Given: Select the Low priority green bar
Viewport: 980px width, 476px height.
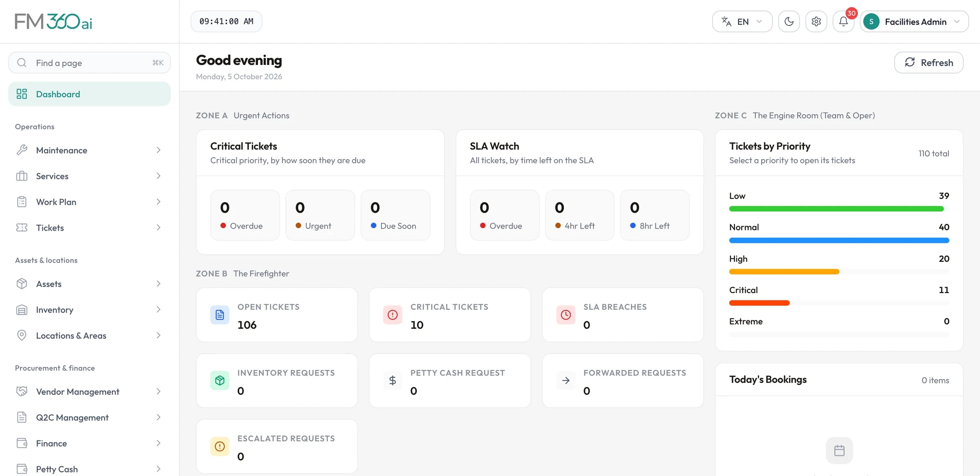Looking at the screenshot, I should (x=836, y=209).
